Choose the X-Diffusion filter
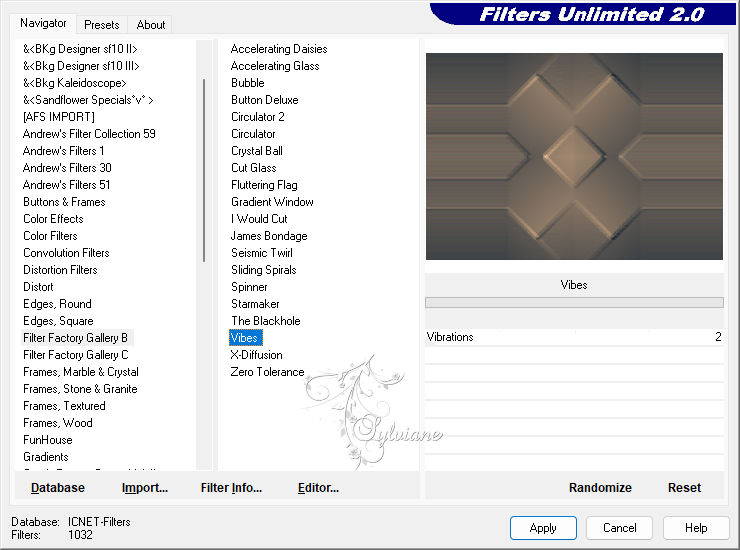Screen dimensions: 740x550 pyautogui.click(x=256, y=355)
